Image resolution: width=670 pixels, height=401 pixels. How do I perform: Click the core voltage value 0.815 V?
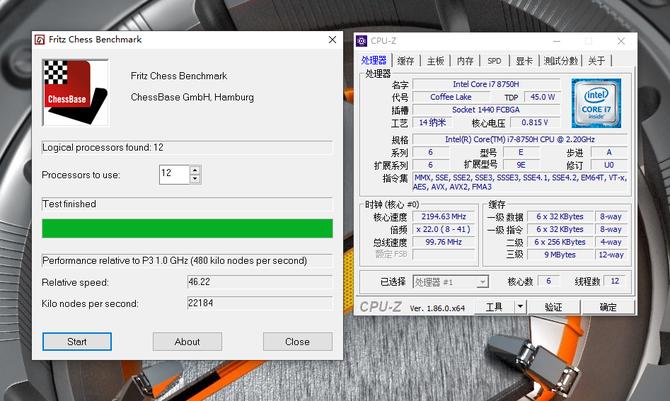535,123
